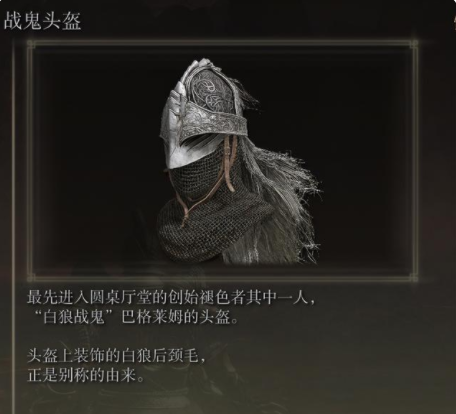Click the line 头盔上装饰的白狼后颈毛

[x=116, y=356]
